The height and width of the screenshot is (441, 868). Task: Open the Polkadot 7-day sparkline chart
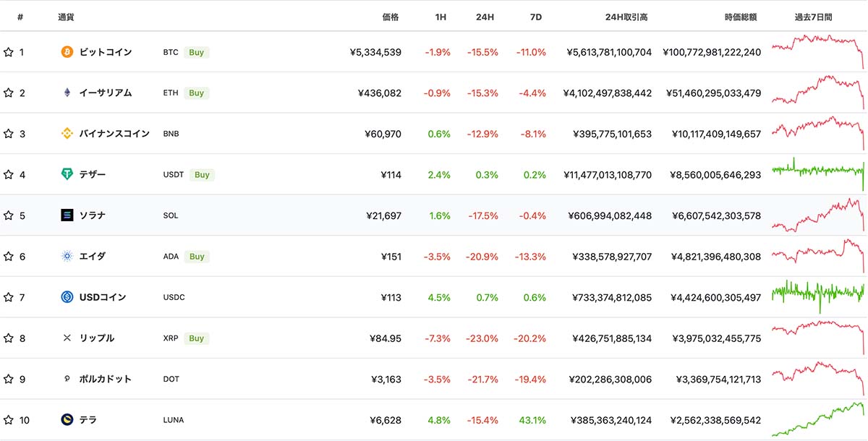[x=818, y=378]
